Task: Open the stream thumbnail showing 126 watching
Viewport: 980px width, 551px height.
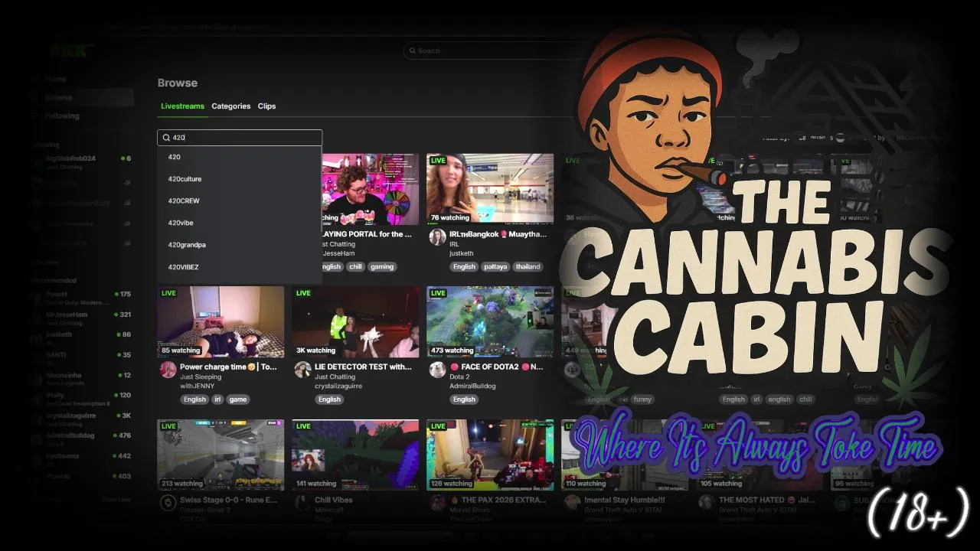Action: point(490,455)
